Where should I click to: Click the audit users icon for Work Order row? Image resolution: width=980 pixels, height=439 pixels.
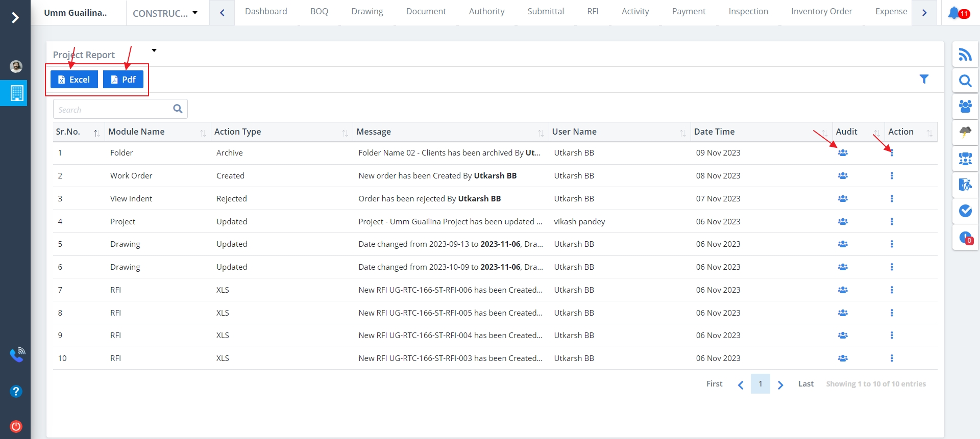pyautogui.click(x=842, y=176)
